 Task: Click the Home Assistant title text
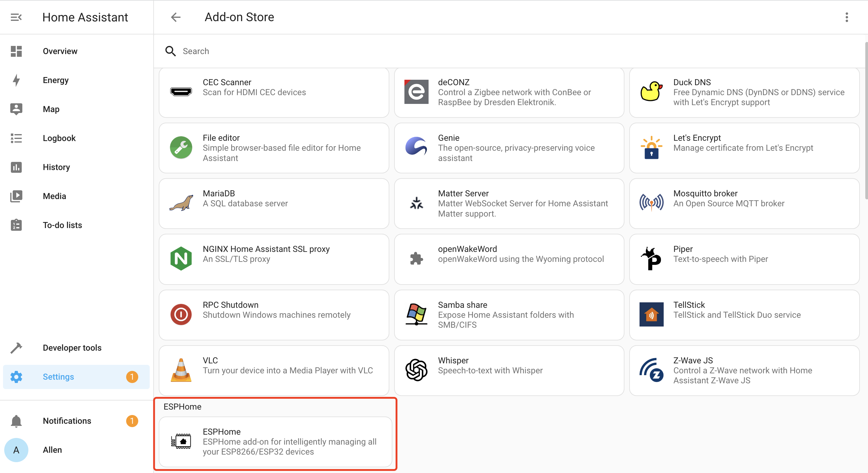point(85,17)
